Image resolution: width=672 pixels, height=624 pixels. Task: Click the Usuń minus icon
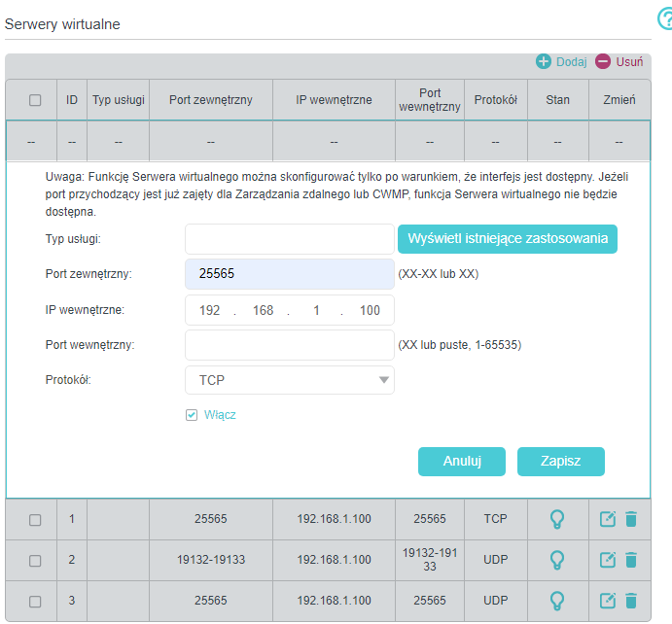pyautogui.click(x=603, y=61)
